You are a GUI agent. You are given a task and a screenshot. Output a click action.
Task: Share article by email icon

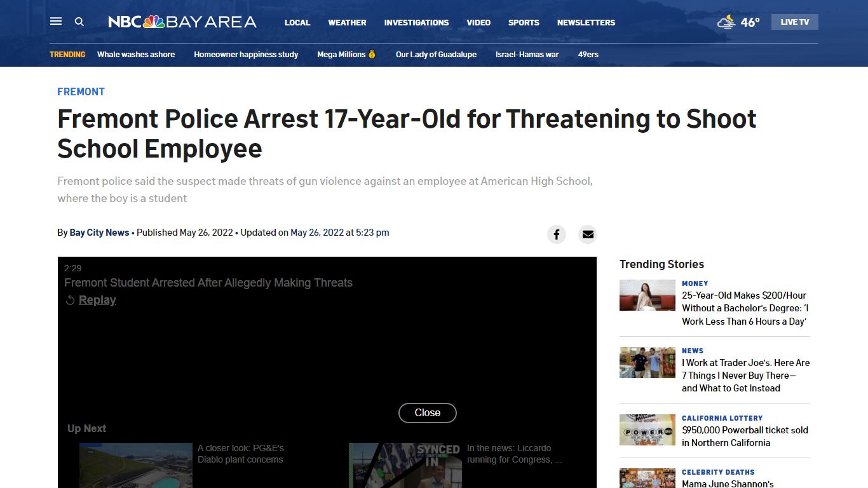coord(588,234)
